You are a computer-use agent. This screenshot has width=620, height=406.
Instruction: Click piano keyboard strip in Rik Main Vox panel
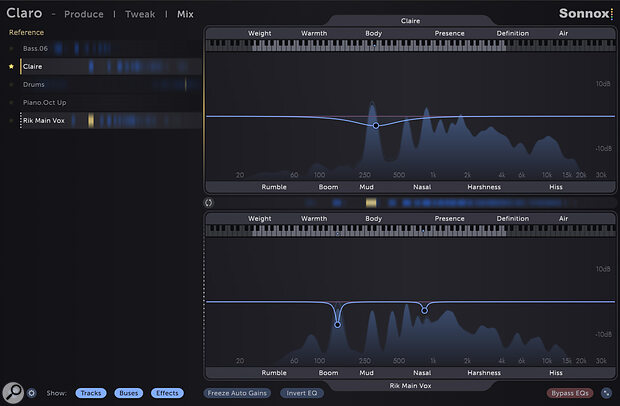click(410, 231)
